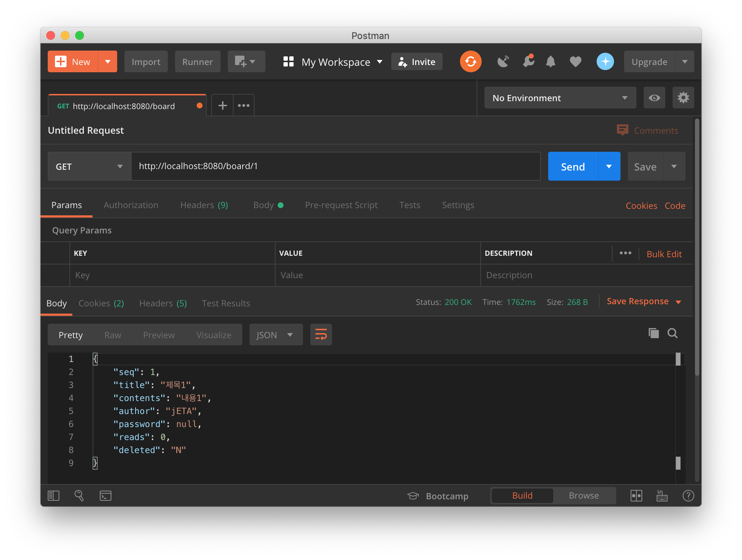
Task: Open the No Environment dropdown
Action: tap(560, 98)
